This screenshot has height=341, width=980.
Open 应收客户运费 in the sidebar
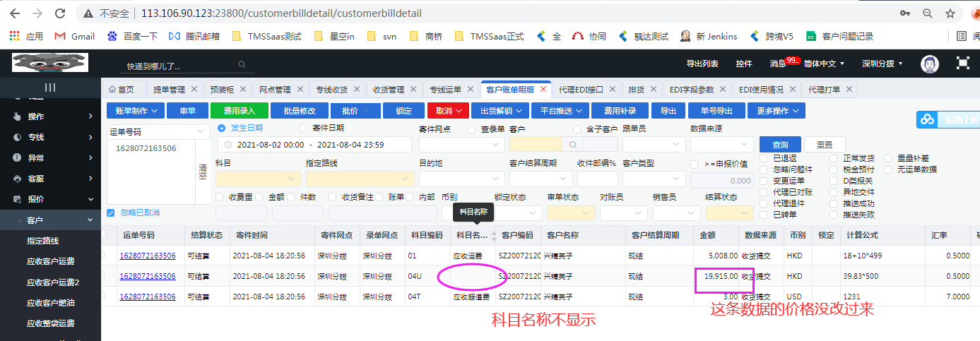click(50, 262)
